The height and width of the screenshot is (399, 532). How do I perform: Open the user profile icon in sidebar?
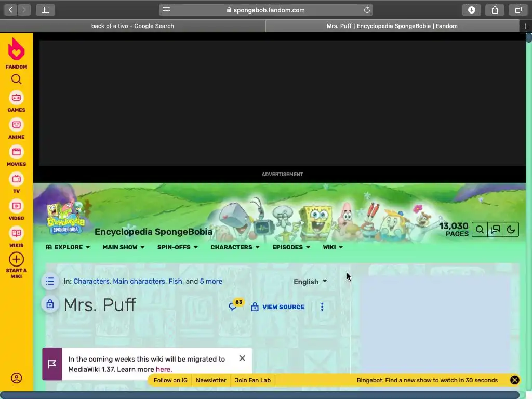point(16,378)
